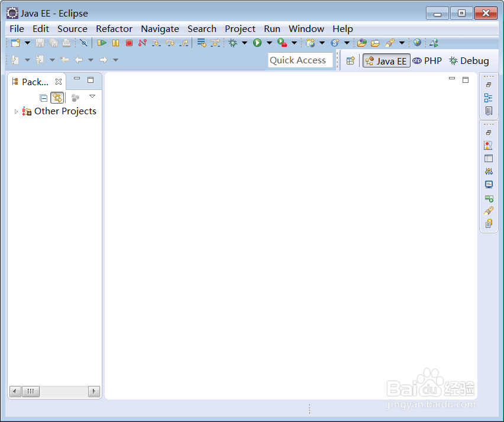
Task: Open the New Web Project dropdown arrow
Action: [x=322, y=43]
